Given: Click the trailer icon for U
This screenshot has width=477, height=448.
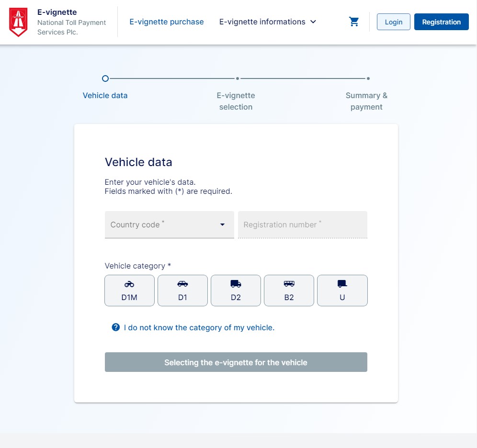Looking at the screenshot, I should [x=342, y=284].
